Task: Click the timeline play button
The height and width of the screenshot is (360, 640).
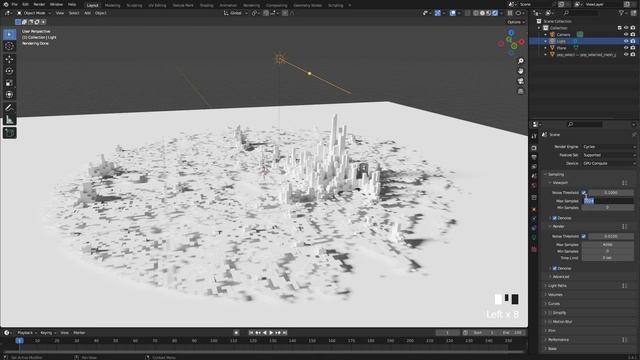Action: coord(271,333)
